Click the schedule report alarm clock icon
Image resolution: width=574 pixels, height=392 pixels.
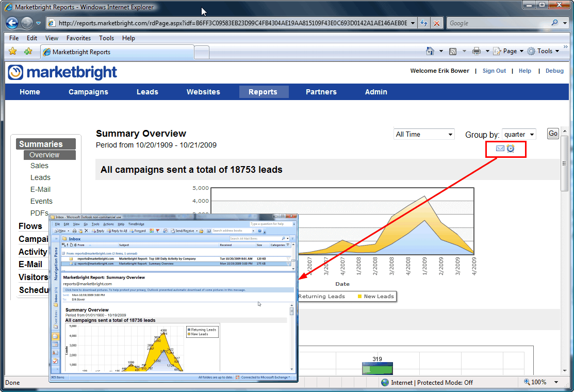[x=511, y=149]
